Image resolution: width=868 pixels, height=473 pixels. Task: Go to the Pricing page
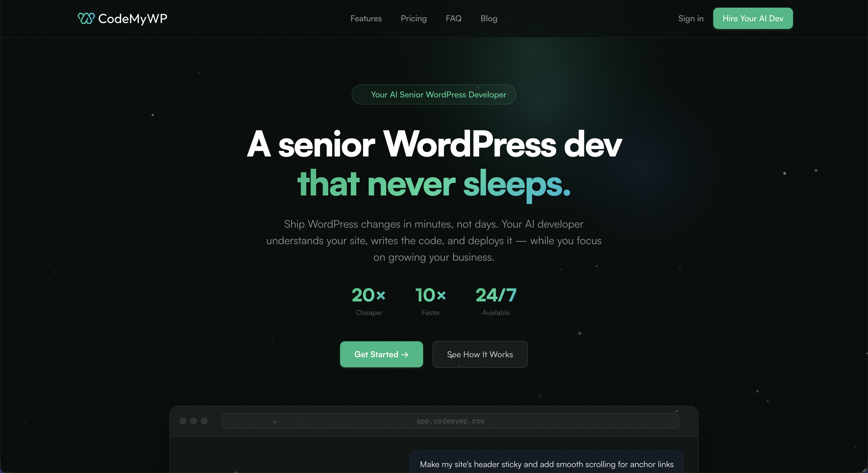(413, 19)
